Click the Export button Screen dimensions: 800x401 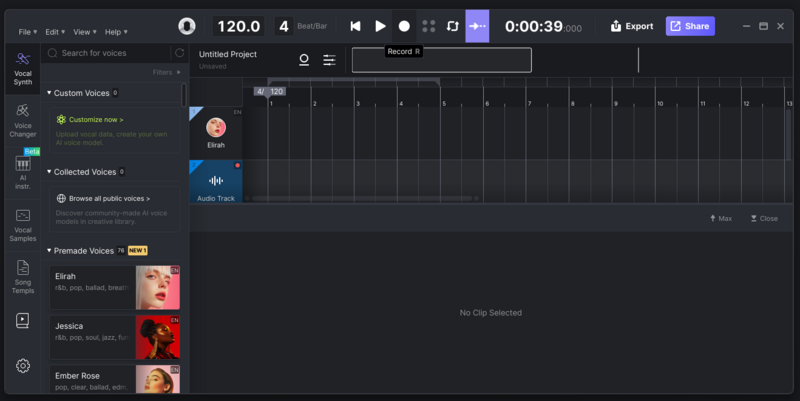click(x=632, y=26)
